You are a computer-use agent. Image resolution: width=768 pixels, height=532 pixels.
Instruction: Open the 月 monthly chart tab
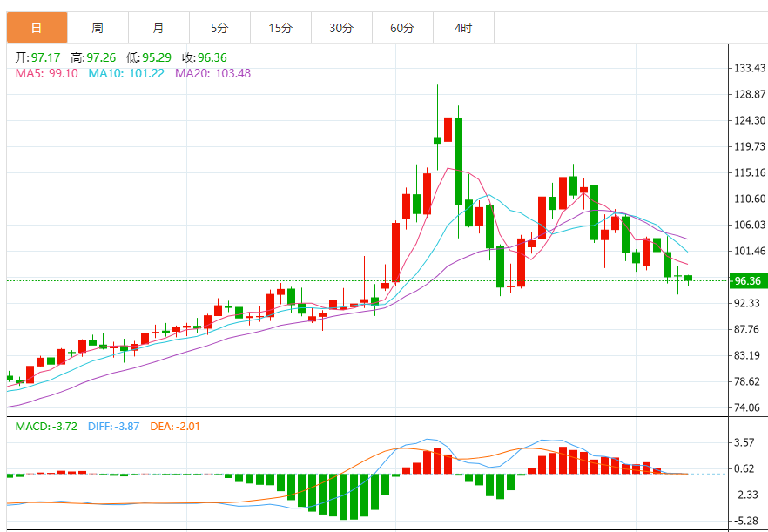point(158,28)
